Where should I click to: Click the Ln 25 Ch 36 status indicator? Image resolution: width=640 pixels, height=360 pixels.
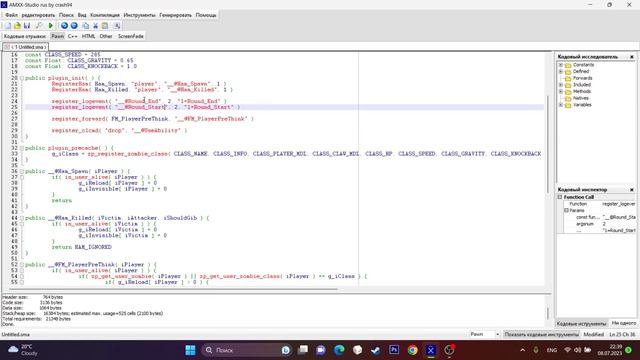622,334
